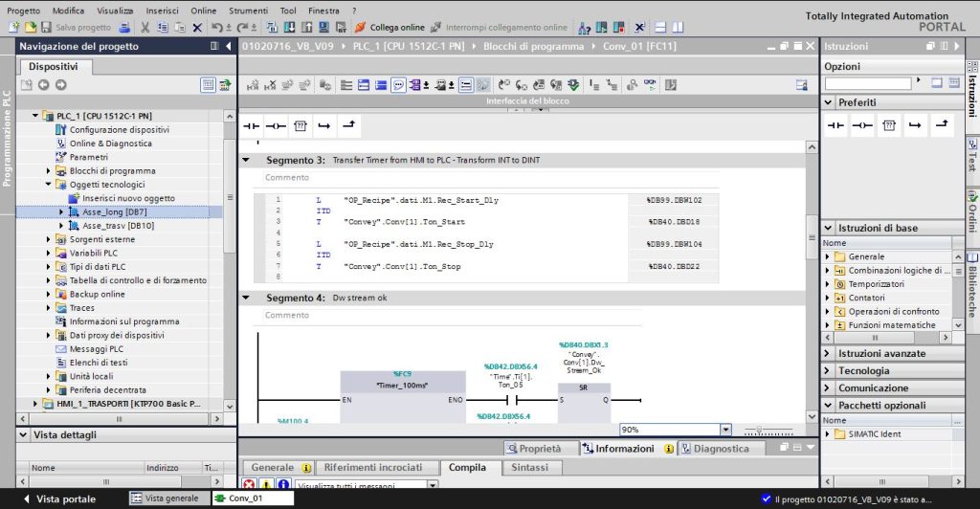
Task: Click the Open project folder icon
Action: pos(30,28)
